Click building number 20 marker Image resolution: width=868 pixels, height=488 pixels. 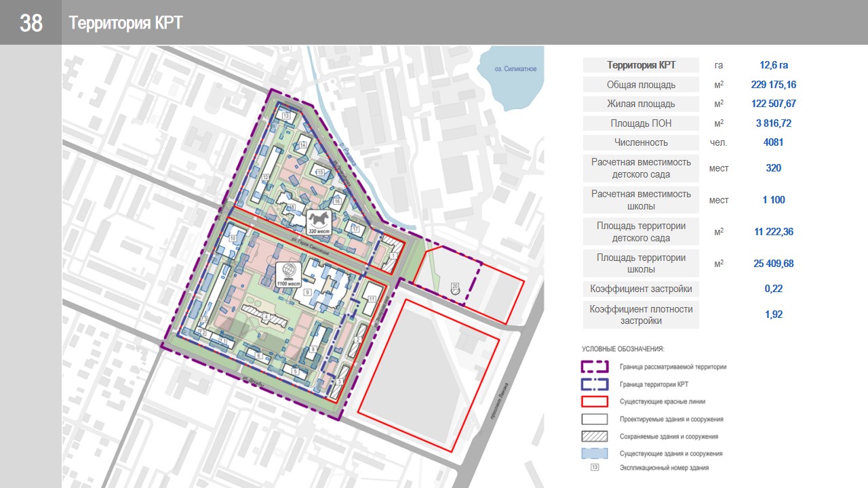tap(455, 287)
